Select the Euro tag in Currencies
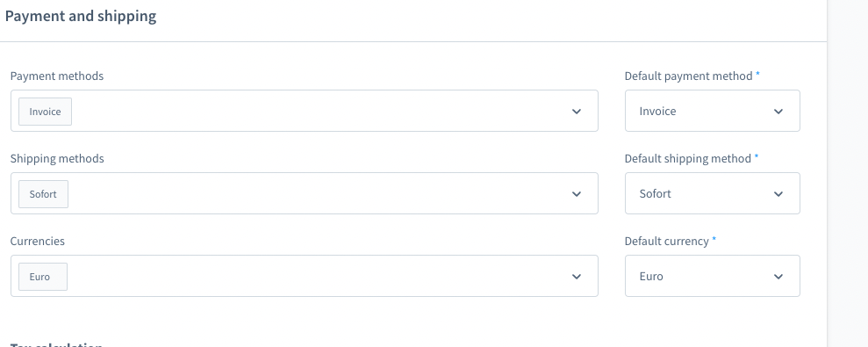 click(43, 277)
